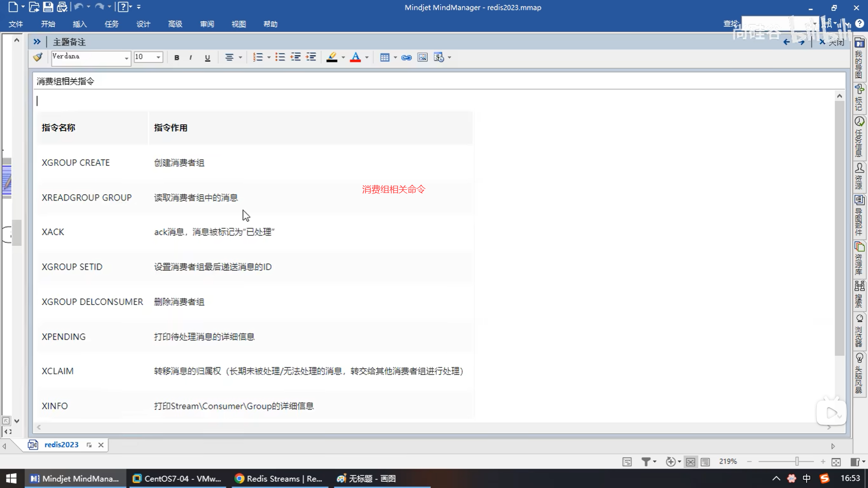
Task: Toggle underline formatting in notes toolbar
Action: (x=208, y=57)
